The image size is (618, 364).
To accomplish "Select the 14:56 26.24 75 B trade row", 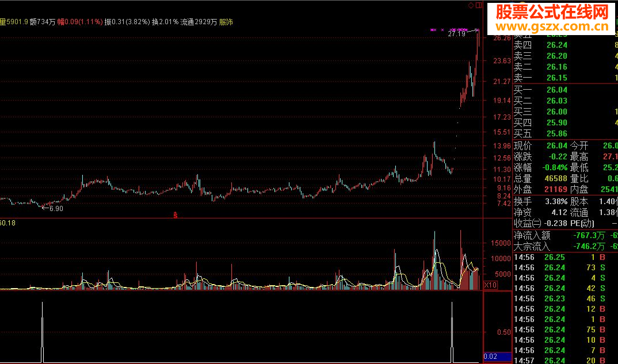I will tap(565, 329).
